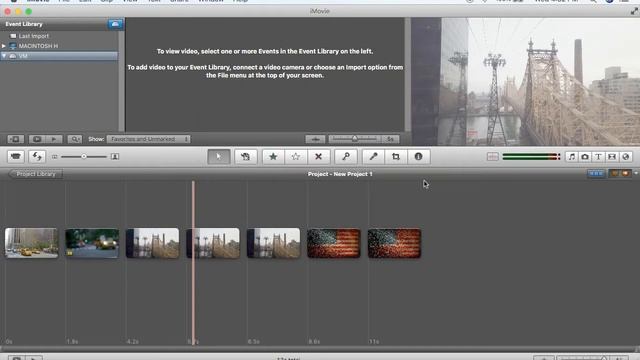Image resolution: width=640 pixels, height=360 pixels.
Task: Go back to Project Library
Action: [x=36, y=174]
